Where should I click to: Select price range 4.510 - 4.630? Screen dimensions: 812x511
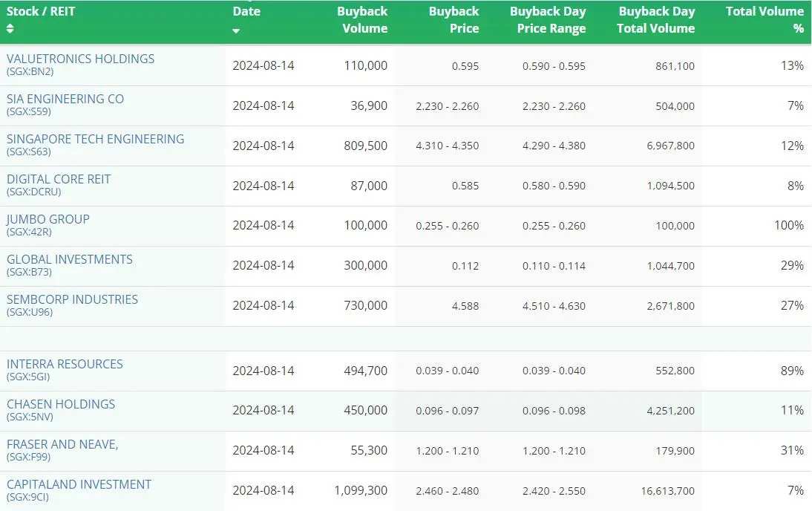click(554, 306)
